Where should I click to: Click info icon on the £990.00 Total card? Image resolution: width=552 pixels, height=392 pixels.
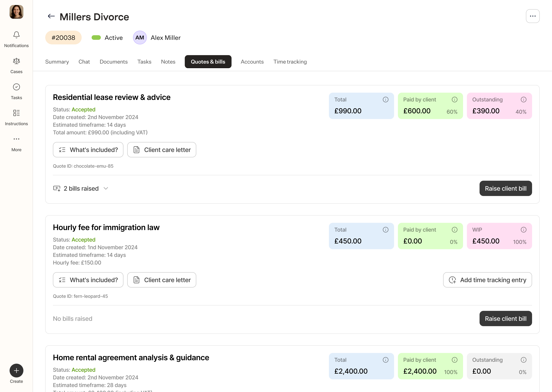click(x=385, y=100)
